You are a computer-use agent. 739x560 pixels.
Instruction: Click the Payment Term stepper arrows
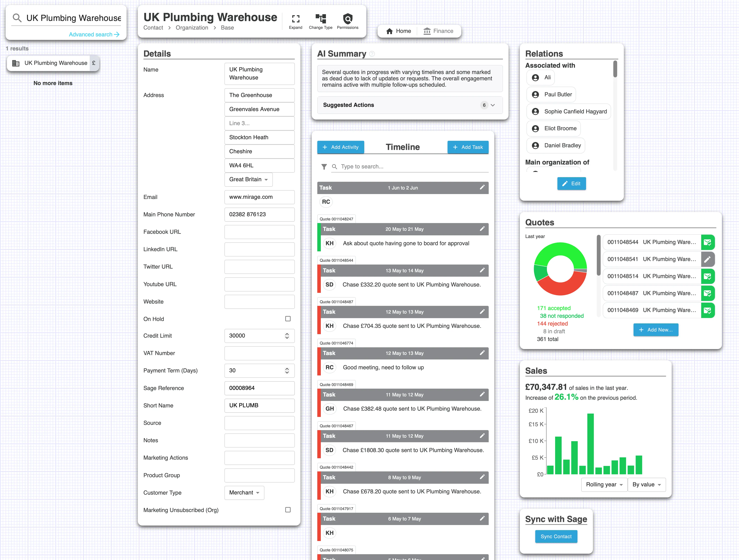287,371
